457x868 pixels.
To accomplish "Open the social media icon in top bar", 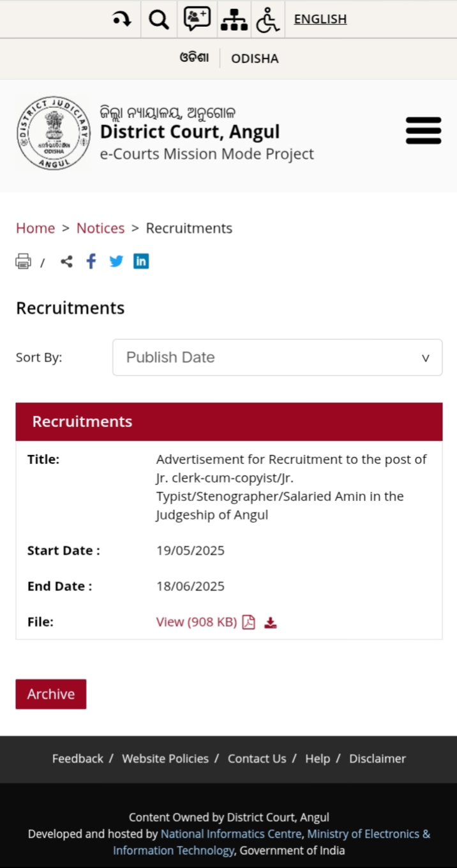I will tap(197, 19).
